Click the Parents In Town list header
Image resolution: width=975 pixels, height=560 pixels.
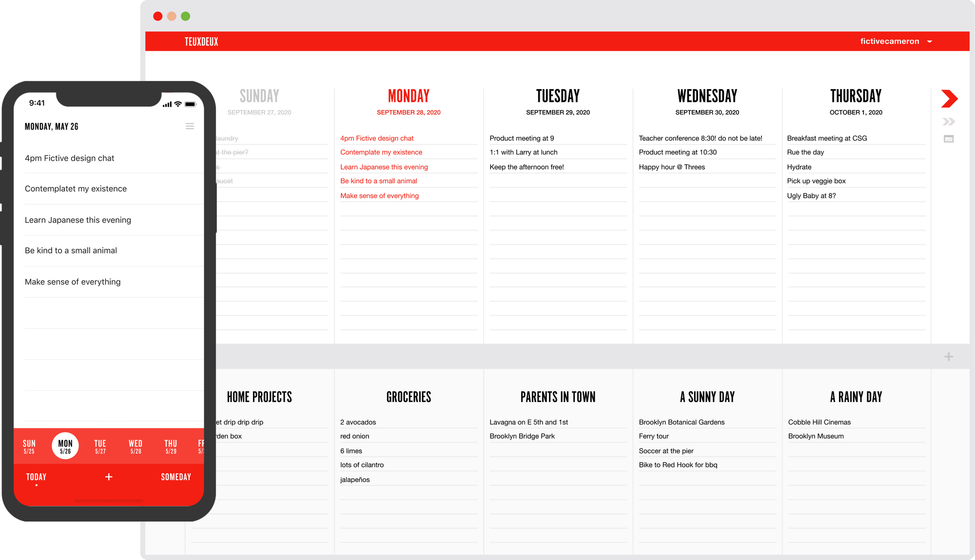point(558,397)
